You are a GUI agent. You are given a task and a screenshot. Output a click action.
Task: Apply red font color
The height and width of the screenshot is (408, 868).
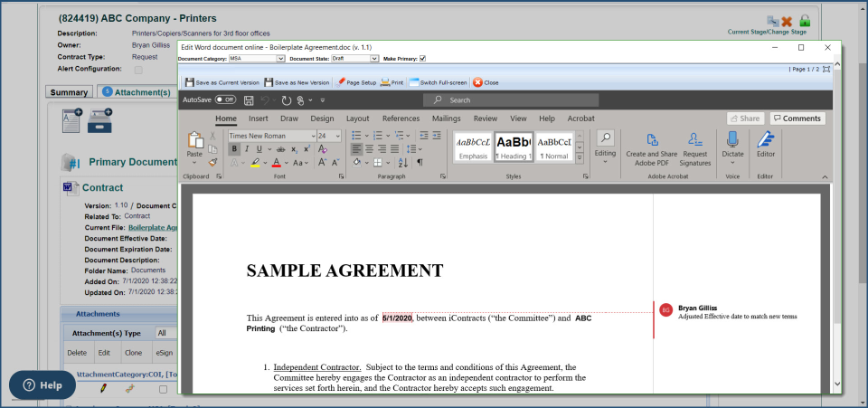click(277, 163)
